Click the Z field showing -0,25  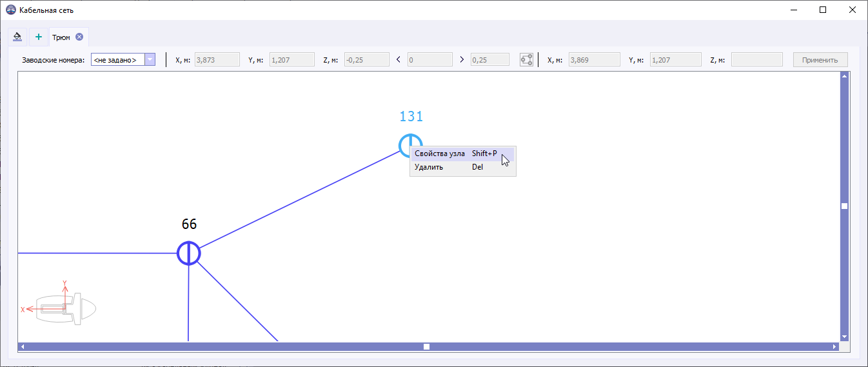pos(366,60)
